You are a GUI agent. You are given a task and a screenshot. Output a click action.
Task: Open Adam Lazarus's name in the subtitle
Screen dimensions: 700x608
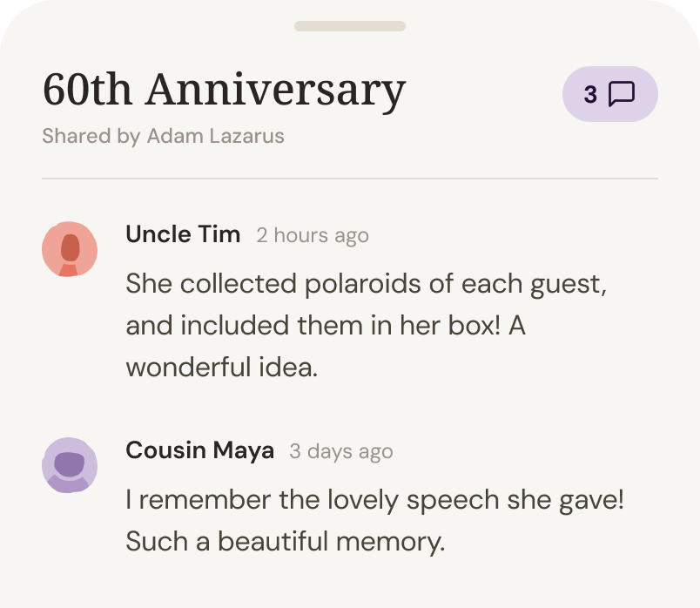tap(215, 137)
